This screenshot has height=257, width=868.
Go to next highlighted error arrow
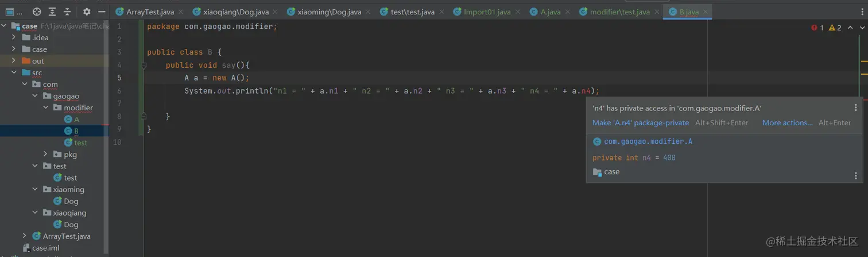pos(862,28)
